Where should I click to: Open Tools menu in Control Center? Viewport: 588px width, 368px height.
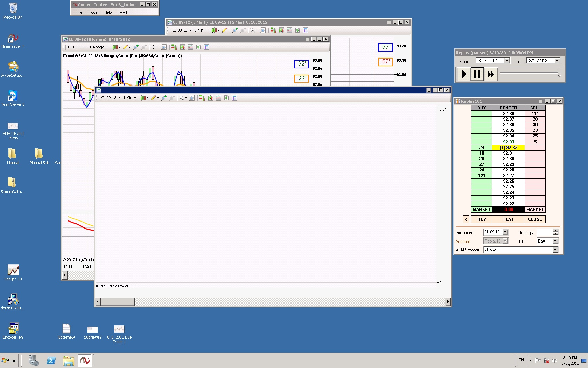93,12
